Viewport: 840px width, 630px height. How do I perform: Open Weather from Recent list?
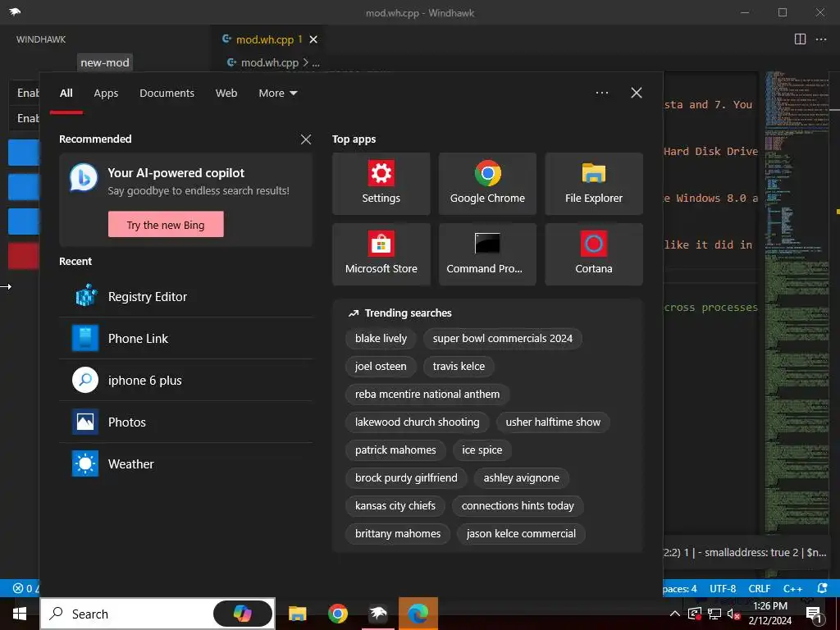[x=186, y=464]
